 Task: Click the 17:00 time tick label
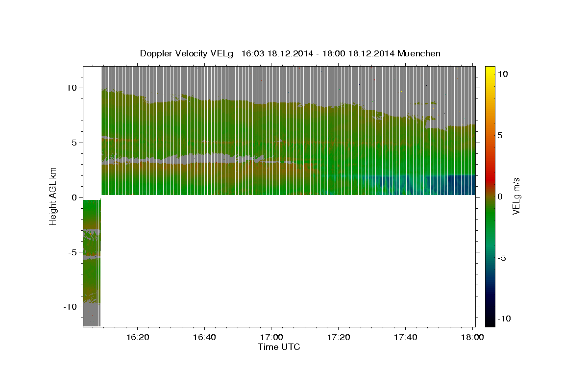[x=271, y=338]
